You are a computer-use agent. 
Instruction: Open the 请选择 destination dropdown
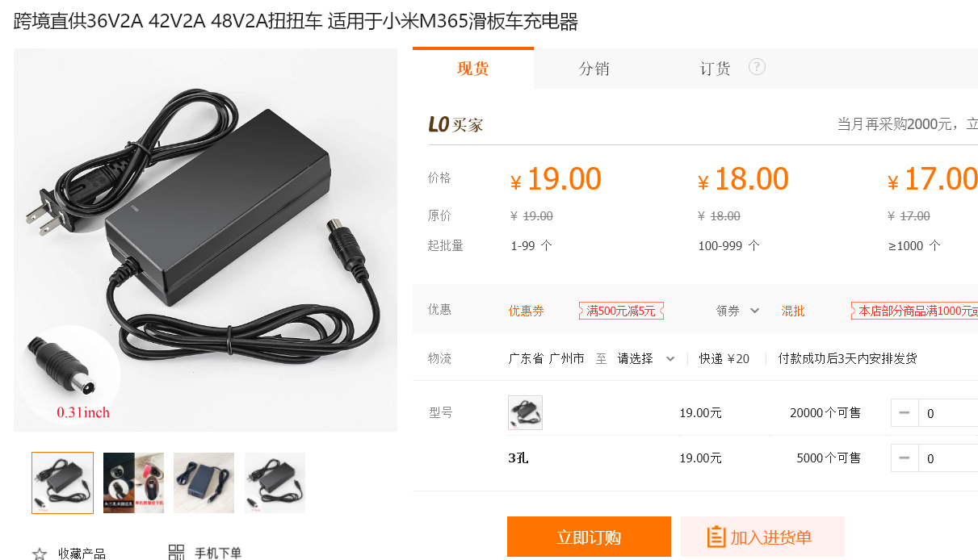coord(646,358)
